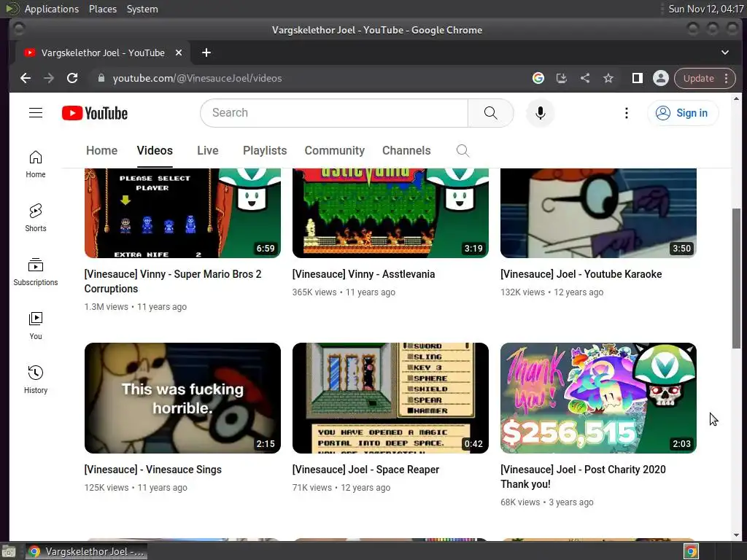Open the Community tab
Screen dimensions: 747x560
(334, 150)
